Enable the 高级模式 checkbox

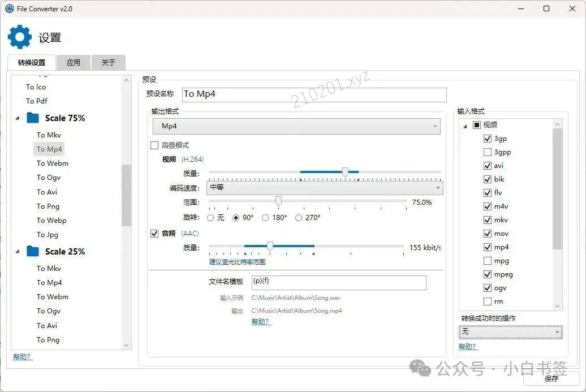click(x=154, y=145)
